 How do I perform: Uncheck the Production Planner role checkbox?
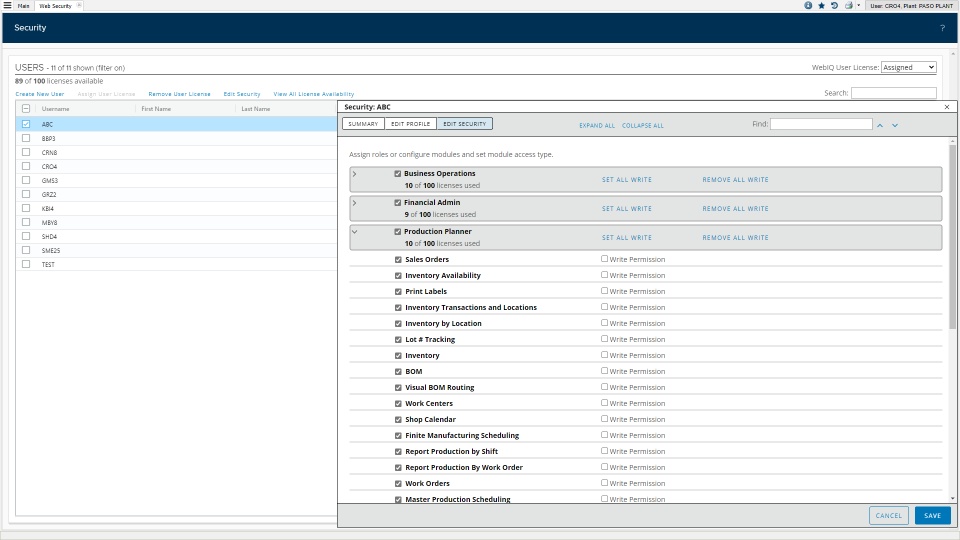[398, 231]
